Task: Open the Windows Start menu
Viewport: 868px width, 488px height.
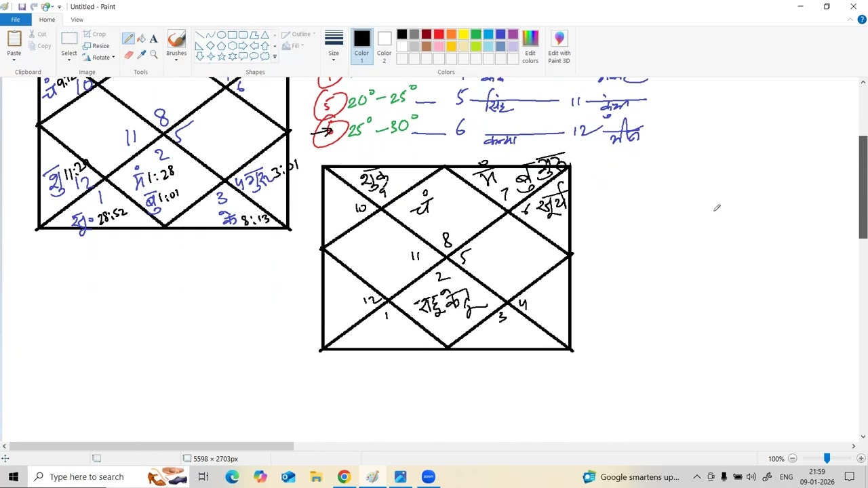Action: tap(13, 477)
